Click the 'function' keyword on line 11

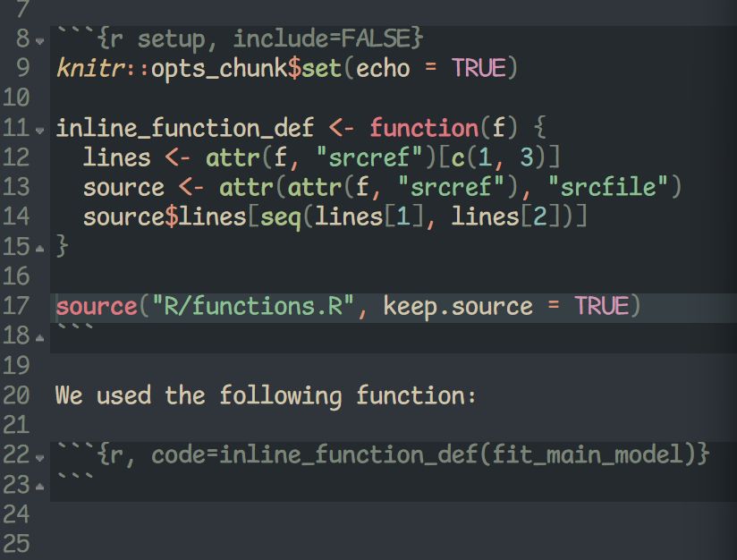[x=424, y=128]
